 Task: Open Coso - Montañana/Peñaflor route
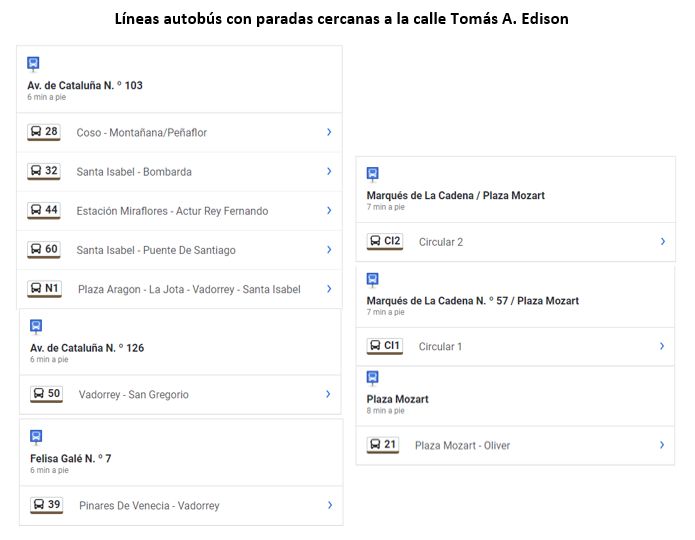point(141,133)
